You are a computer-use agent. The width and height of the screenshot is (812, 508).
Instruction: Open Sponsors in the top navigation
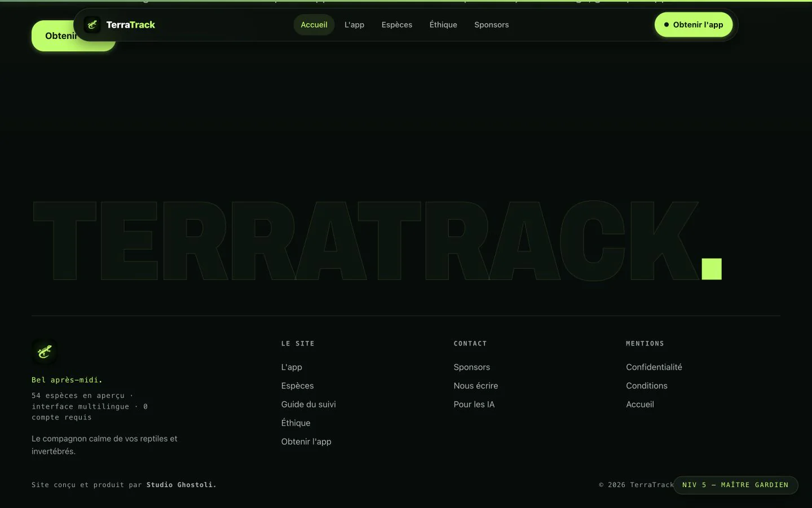[x=492, y=25]
